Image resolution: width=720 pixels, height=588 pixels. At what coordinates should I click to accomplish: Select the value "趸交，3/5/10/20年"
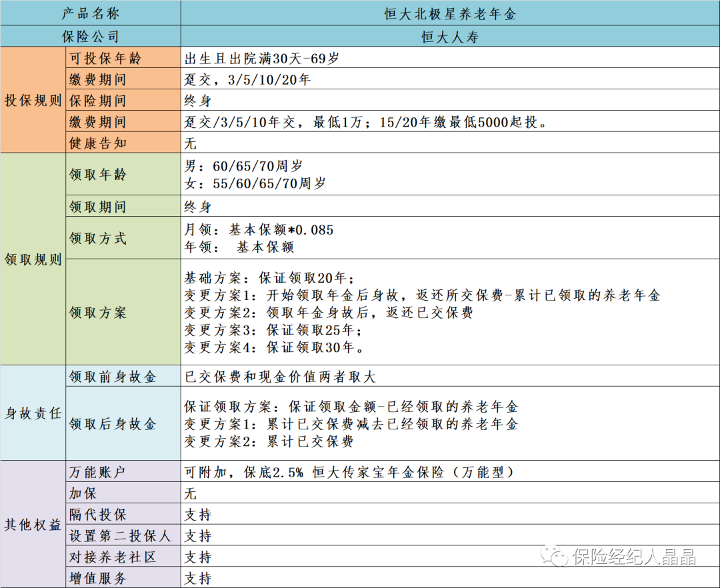point(247,79)
